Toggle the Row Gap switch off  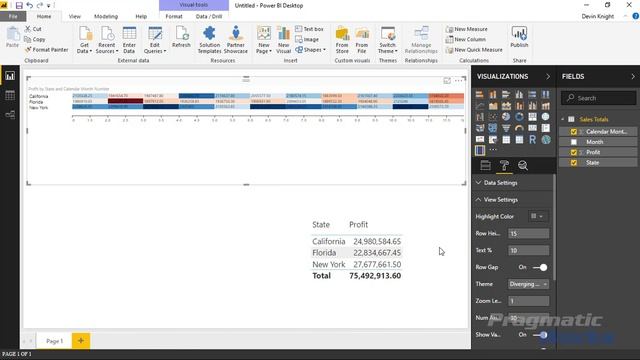pos(540,267)
